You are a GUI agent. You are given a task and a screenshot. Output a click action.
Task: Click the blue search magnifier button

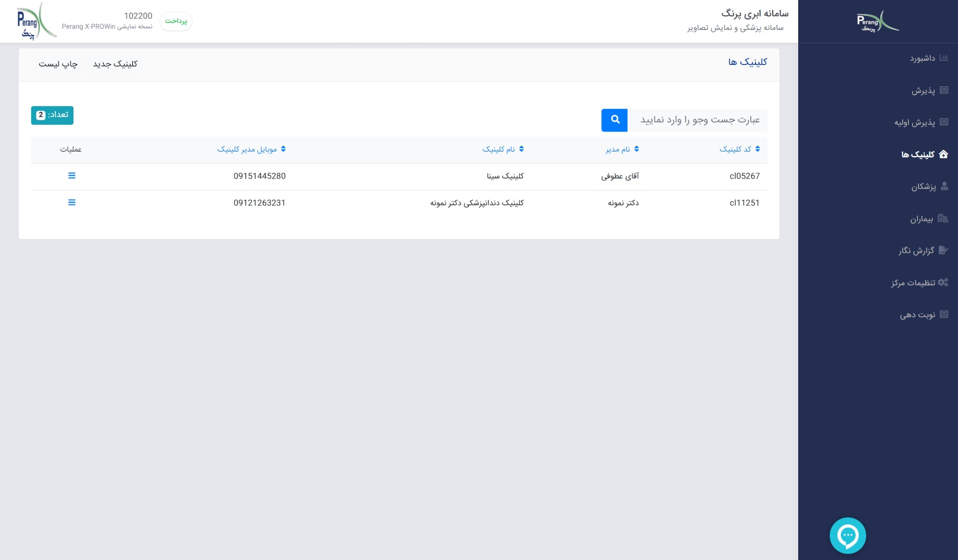pos(614,120)
